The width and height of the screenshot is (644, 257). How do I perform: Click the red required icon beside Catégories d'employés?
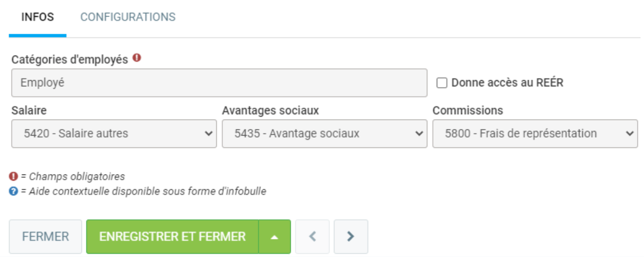tap(137, 58)
